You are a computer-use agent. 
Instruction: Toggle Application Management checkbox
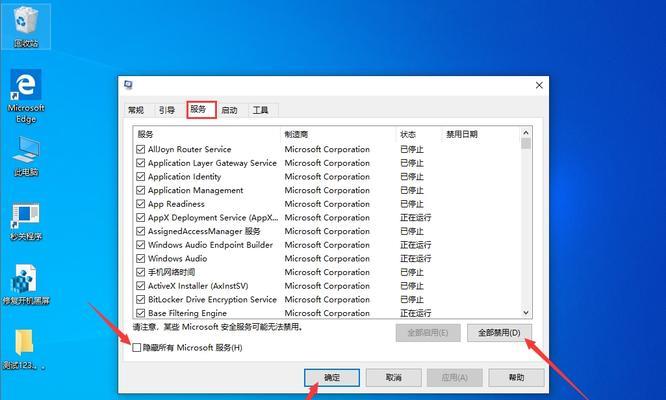(x=141, y=190)
